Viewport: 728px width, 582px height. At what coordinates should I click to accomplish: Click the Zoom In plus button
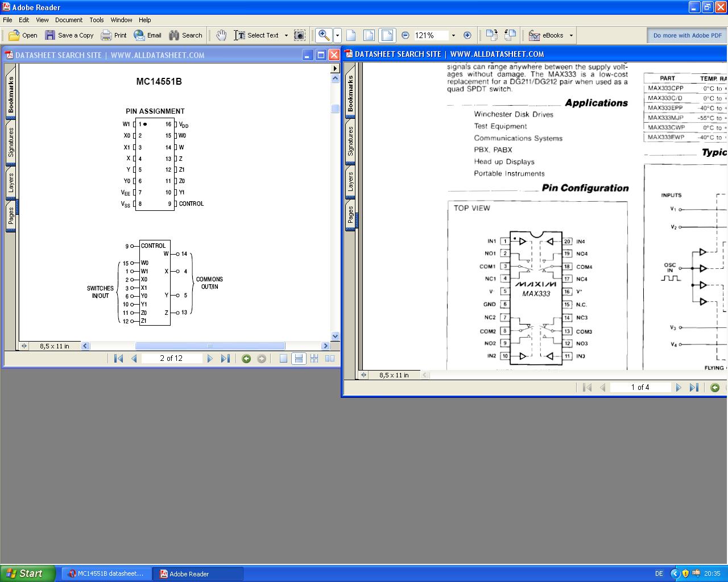468,35
